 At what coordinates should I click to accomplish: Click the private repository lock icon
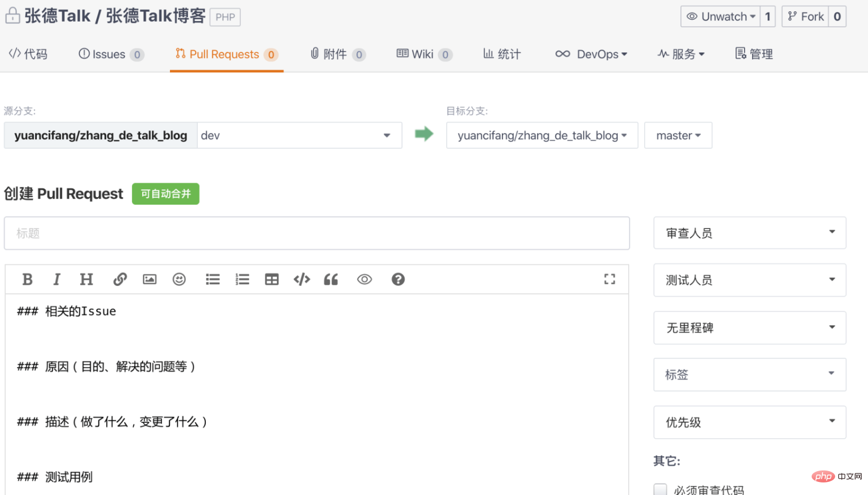13,15
